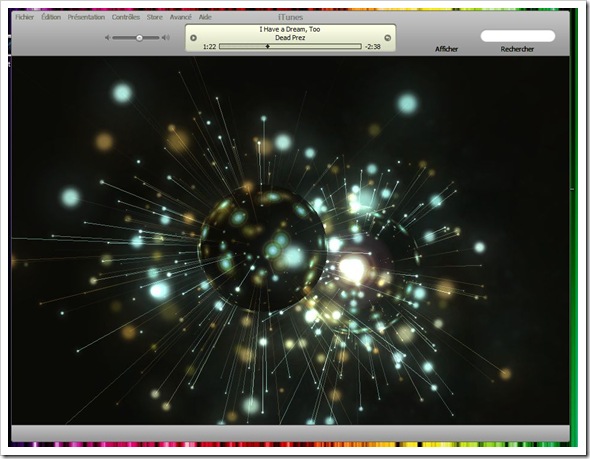
Task: Click artist name Dead Prez
Action: point(290,38)
